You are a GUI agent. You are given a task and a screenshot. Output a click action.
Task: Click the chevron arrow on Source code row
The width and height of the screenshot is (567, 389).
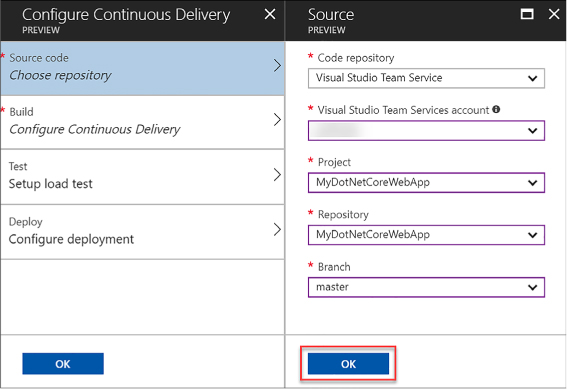click(277, 65)
